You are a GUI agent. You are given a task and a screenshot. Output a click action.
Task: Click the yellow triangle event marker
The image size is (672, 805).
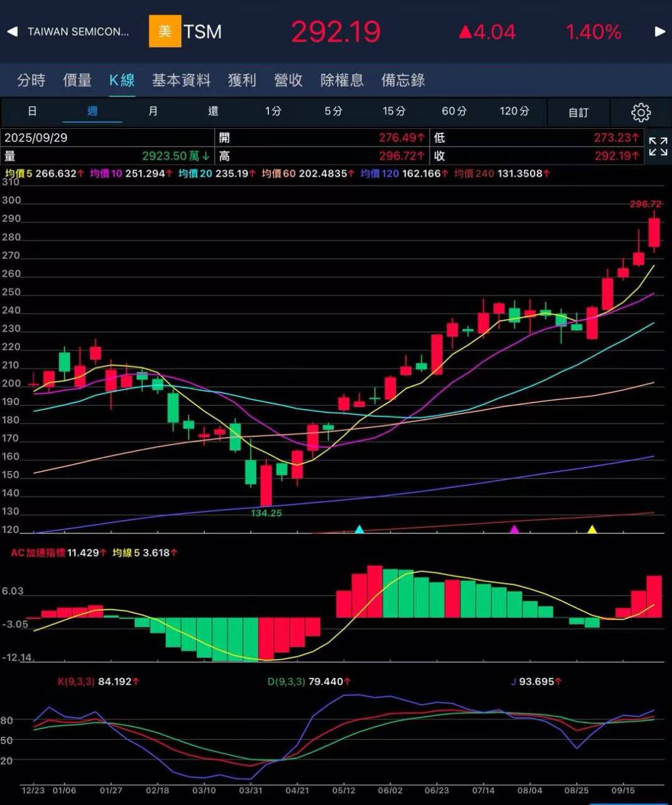[592, 530]
